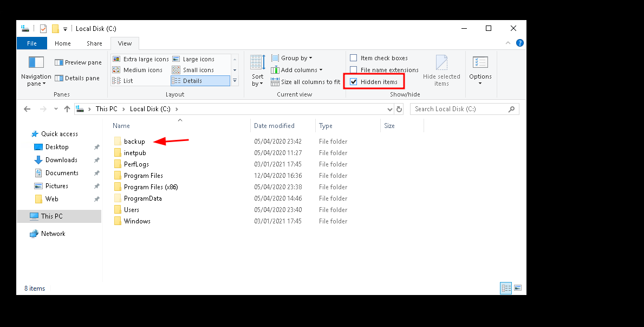Uncheck the Hidden items checkbox
644x327 pixels.
click(354, 82)
